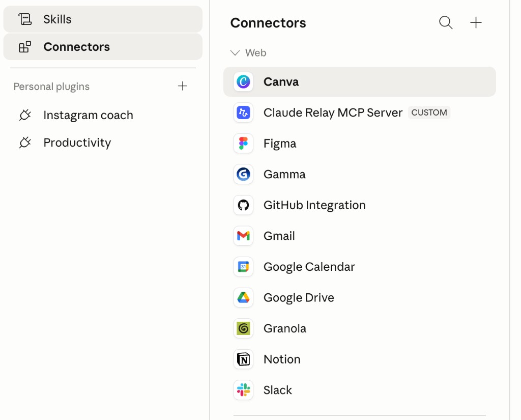Click the CUSTOM badge on Claude Relay
The image size is (521, 420).
[x=429, y=113]
